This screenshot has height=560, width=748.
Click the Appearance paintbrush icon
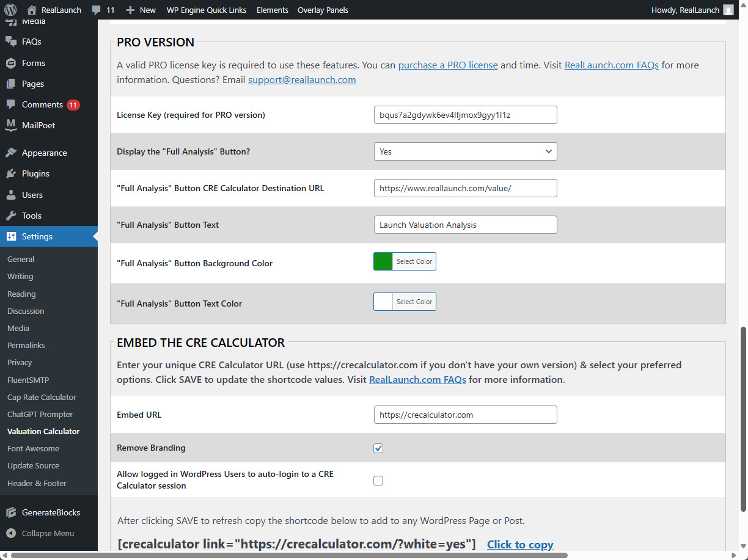coord(11,153)
